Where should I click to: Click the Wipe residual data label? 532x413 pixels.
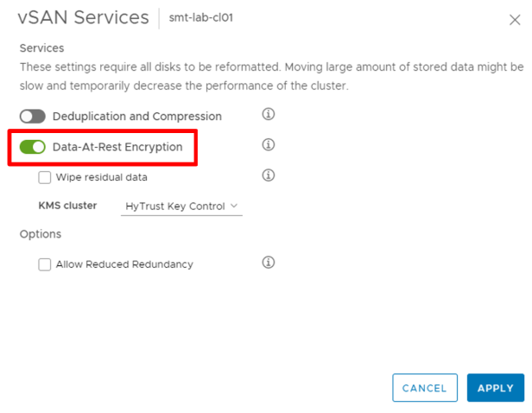click(102, 178)
